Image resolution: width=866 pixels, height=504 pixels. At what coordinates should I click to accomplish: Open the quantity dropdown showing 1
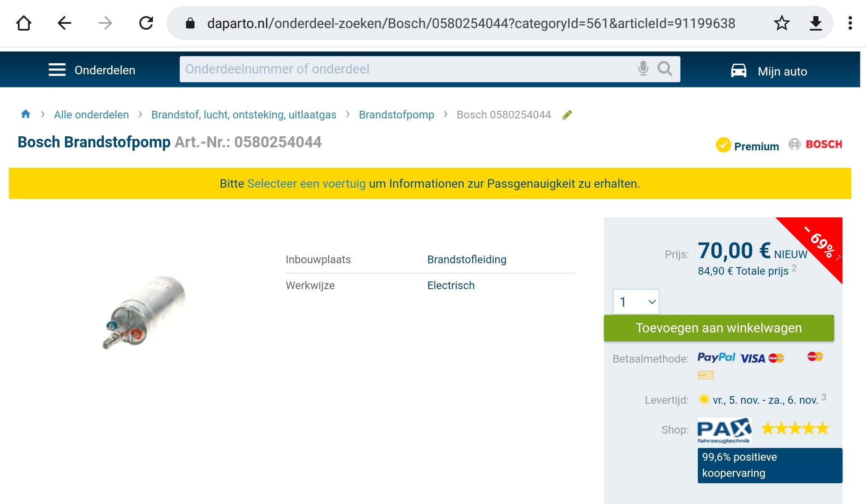coord(636,302)
